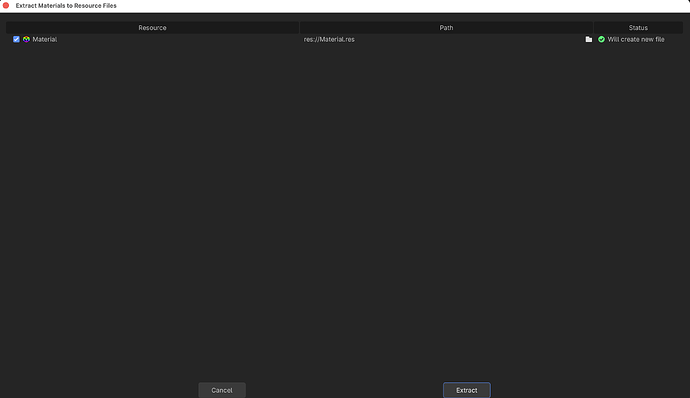Click empty Status column area below status text
690x398 pixels.
pyautogui.click(x=638, y=198)
